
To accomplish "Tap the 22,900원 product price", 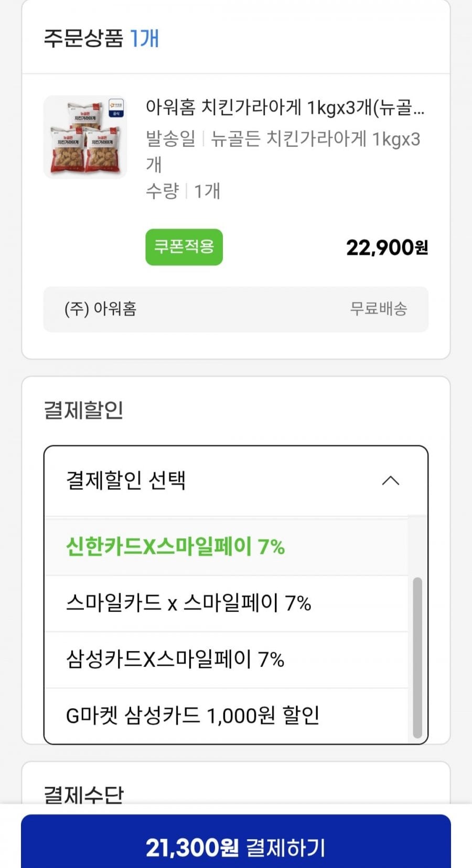I will (x=387, y=247).
